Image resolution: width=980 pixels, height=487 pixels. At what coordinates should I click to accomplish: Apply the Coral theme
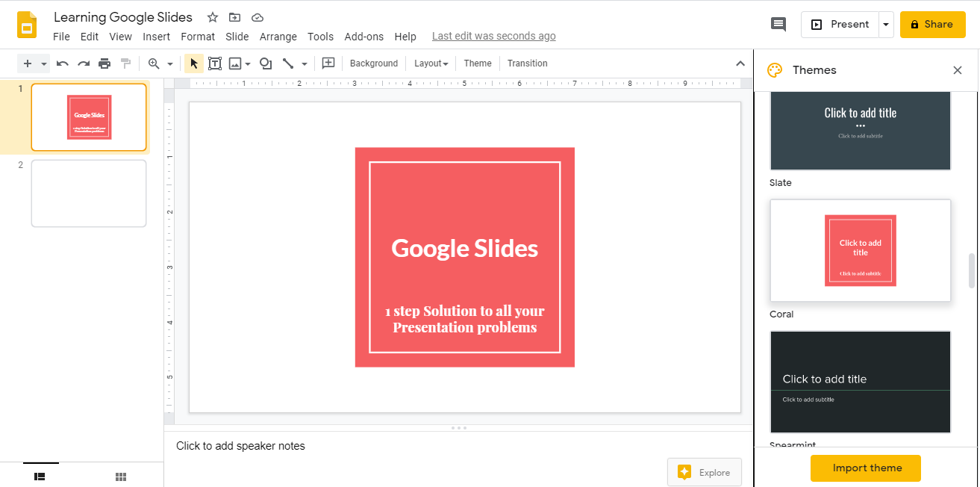coord(861,250)
